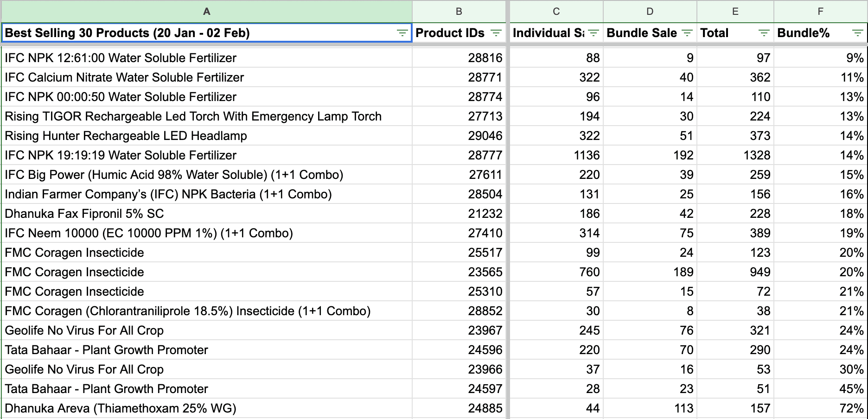Click product ID 28852
Image resolution: width=868 pixels, height=419 pixels.
[459, 311]
